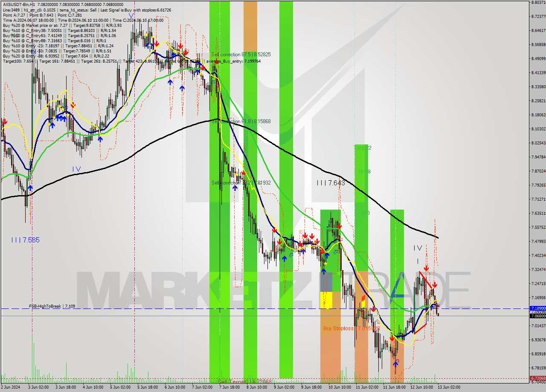The height and width of the screenshot is (392, 546).
Task: Click the 7.40235 price axis value
Action: point(538,255)
